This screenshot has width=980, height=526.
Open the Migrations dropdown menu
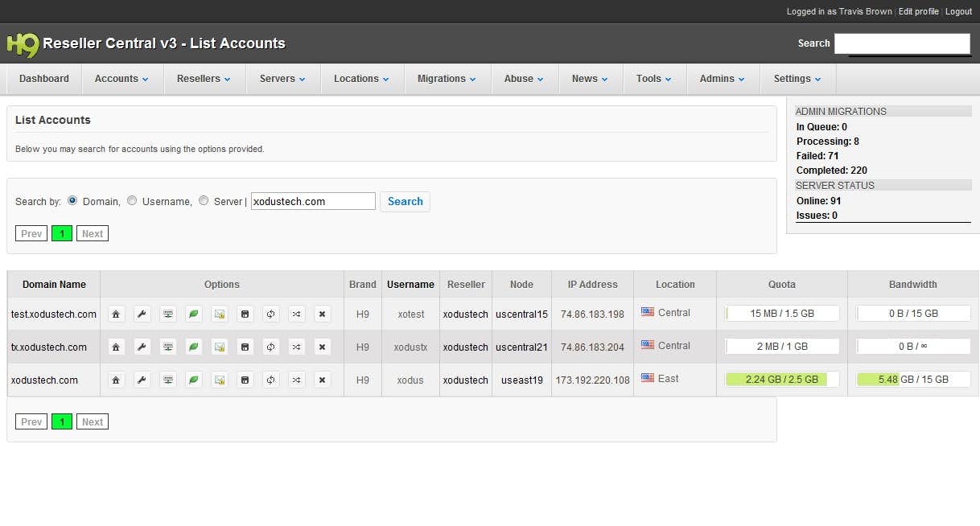[447, 79]
